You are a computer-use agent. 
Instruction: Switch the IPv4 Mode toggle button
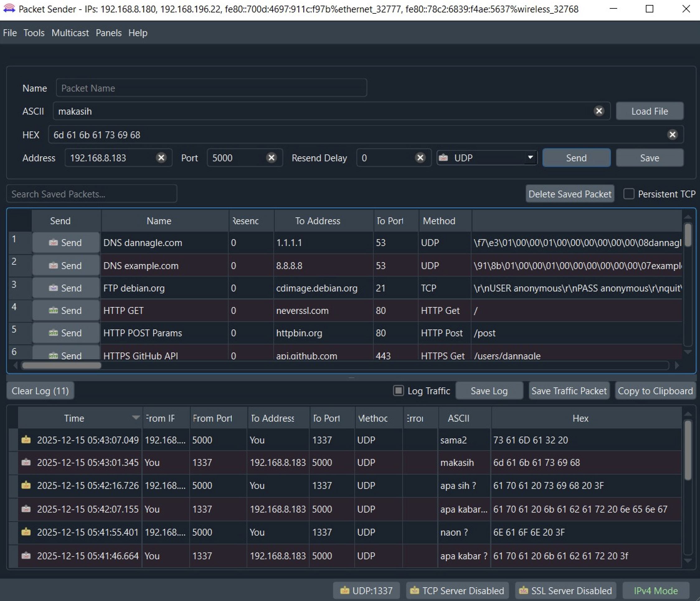pyautogui.click(x=655, y=590)
